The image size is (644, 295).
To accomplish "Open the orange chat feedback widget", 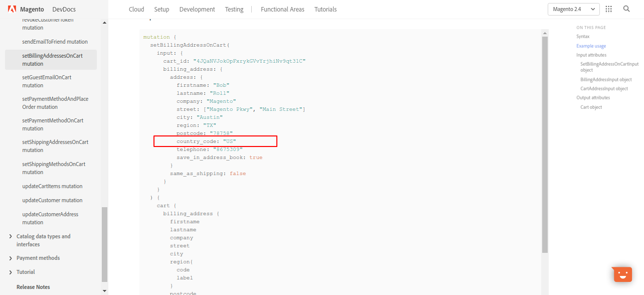I will [621, 274].
